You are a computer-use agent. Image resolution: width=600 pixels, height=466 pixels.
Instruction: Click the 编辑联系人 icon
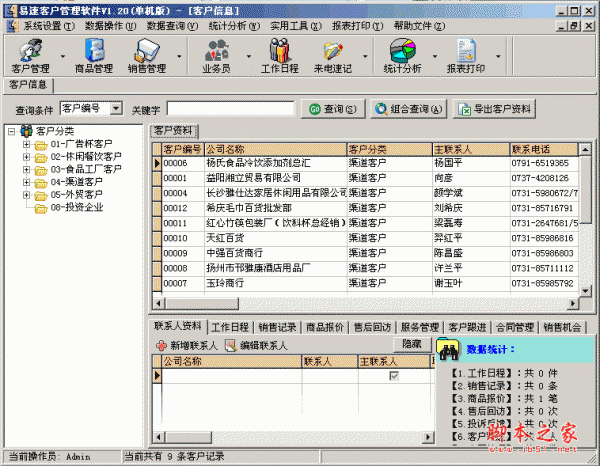[231, 345]
